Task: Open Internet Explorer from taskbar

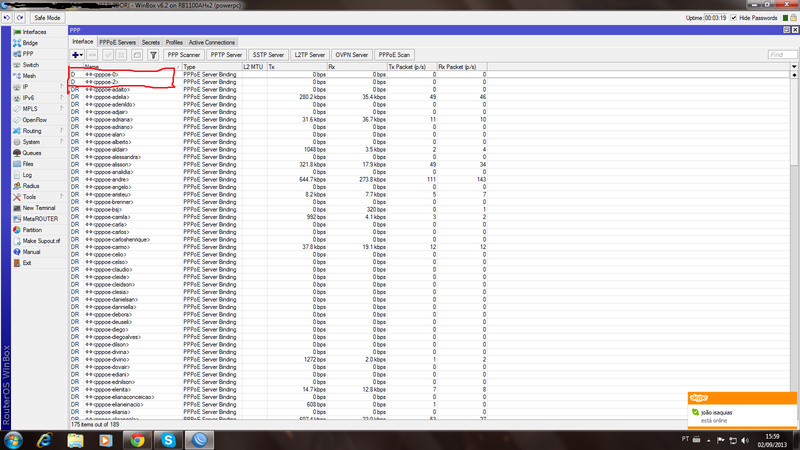Action: tap(44, 440)
